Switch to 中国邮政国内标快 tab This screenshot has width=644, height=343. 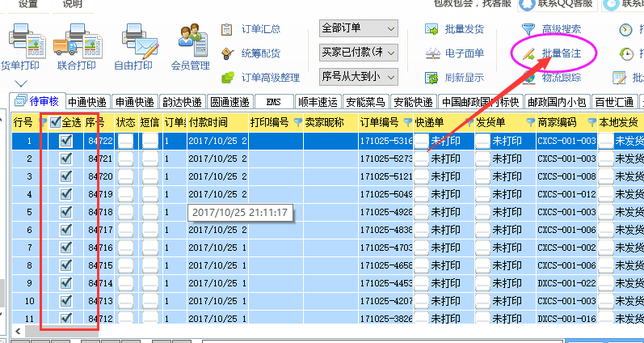[481, 102]
